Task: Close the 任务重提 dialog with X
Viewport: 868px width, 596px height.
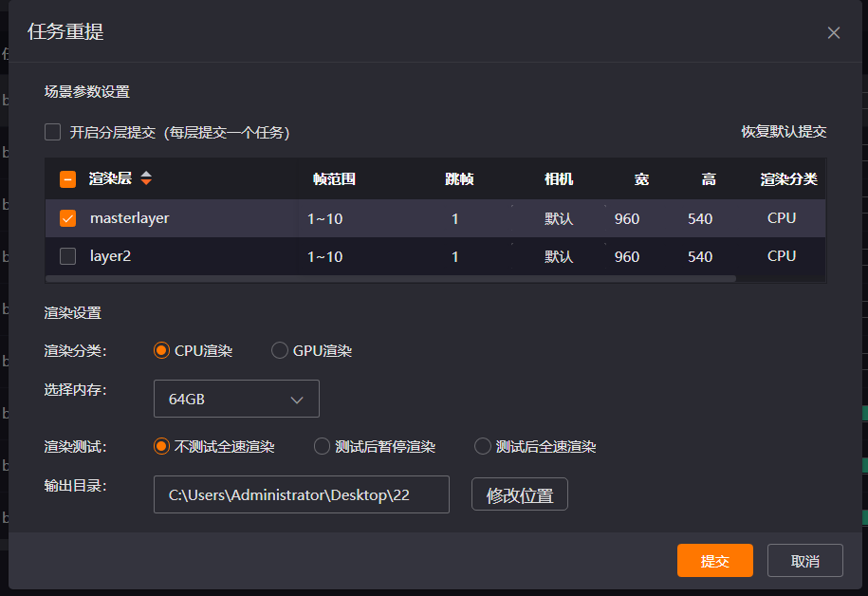Action: pos(833,32)
